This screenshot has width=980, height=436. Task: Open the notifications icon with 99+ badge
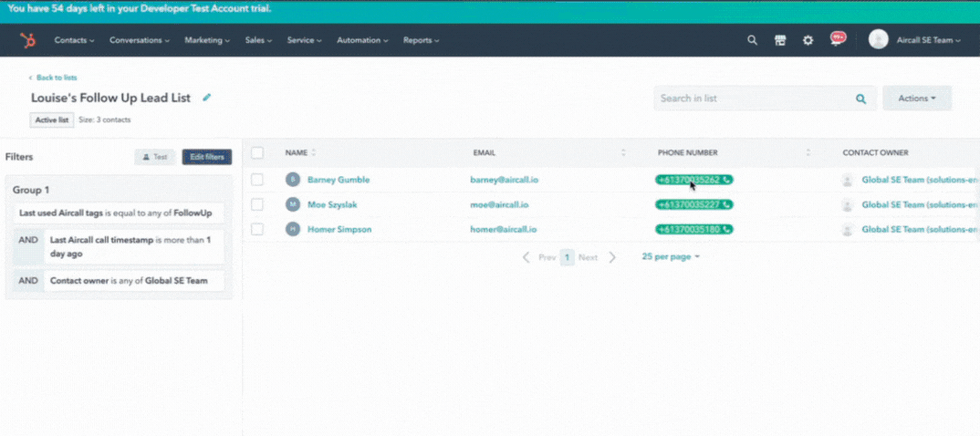pos(837,39)
